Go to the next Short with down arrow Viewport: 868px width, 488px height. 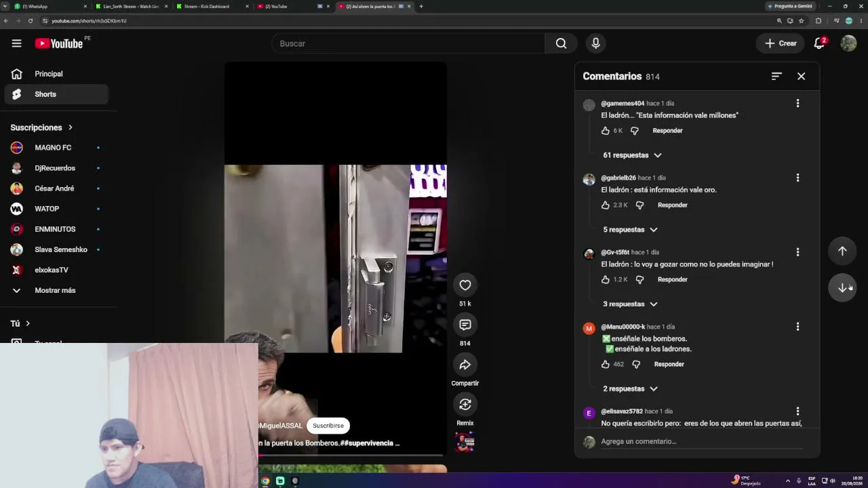pos(842,287)
